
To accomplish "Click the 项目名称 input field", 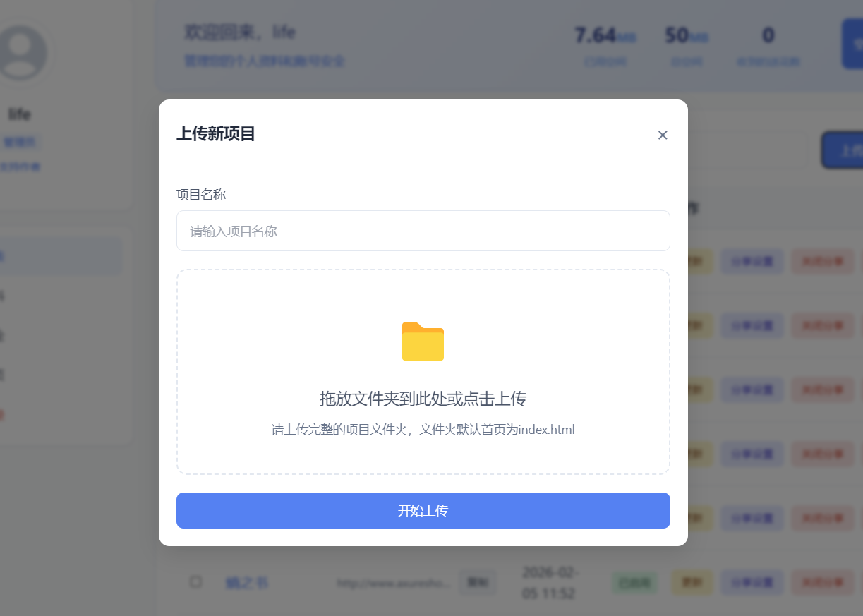I will click(x=423, y=231).
